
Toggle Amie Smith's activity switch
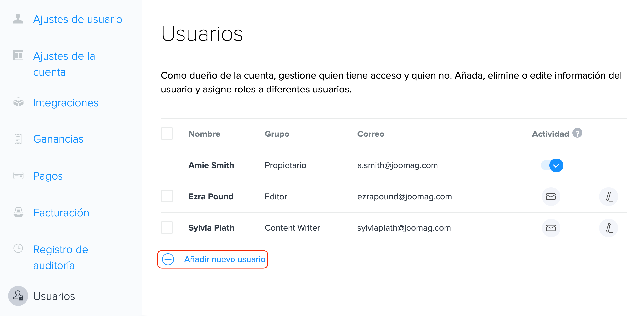pos(552,165)
